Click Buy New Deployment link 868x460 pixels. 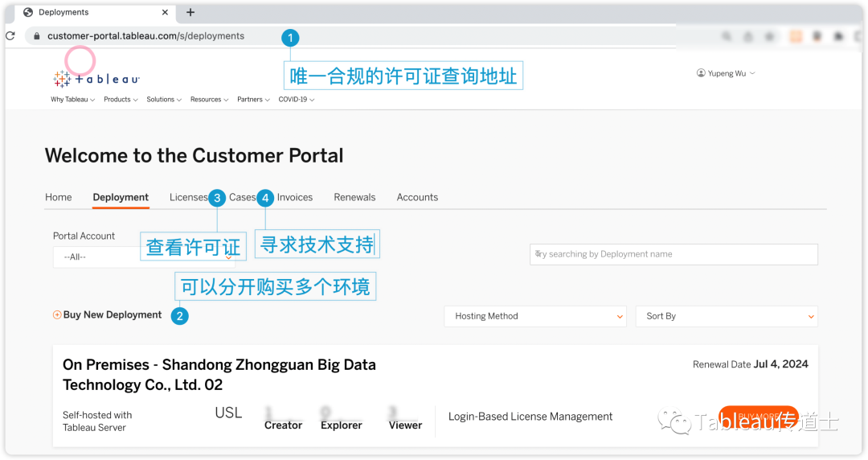tap(113, 314)
